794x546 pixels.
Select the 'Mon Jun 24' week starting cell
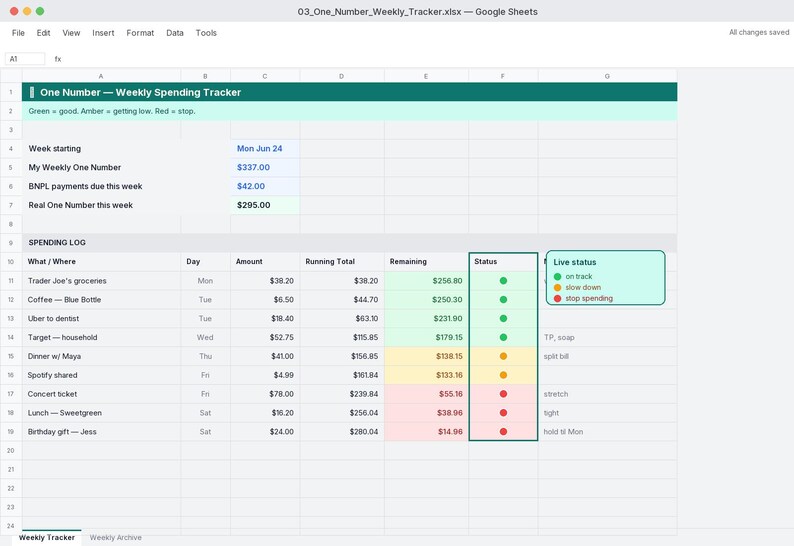tap(265, 149)
